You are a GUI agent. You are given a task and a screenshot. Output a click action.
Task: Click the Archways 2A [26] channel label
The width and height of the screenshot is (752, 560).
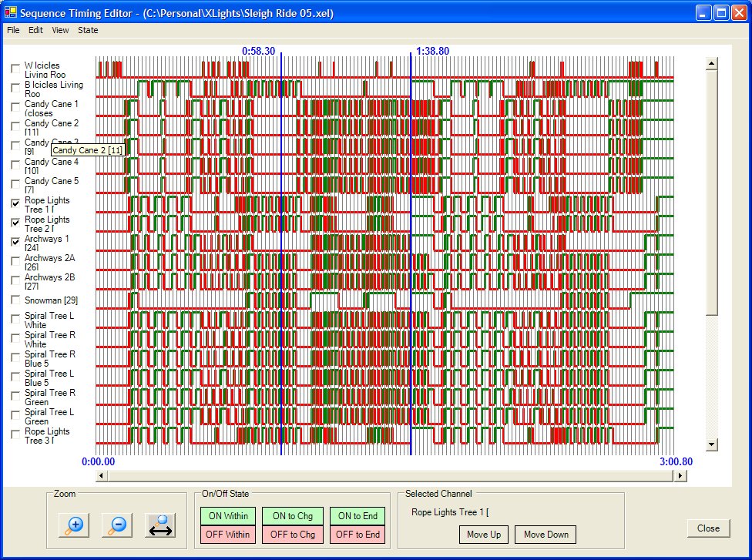point(49,262)
